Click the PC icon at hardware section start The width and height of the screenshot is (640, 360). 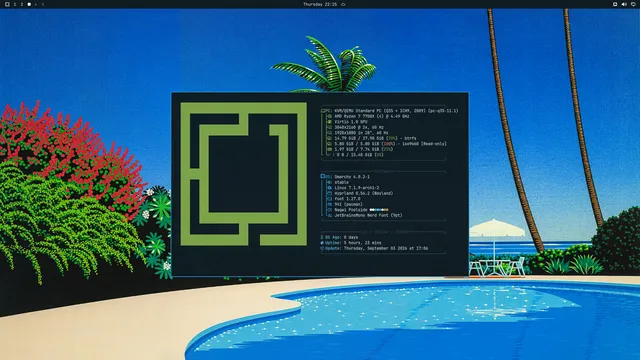click(323, 111)
